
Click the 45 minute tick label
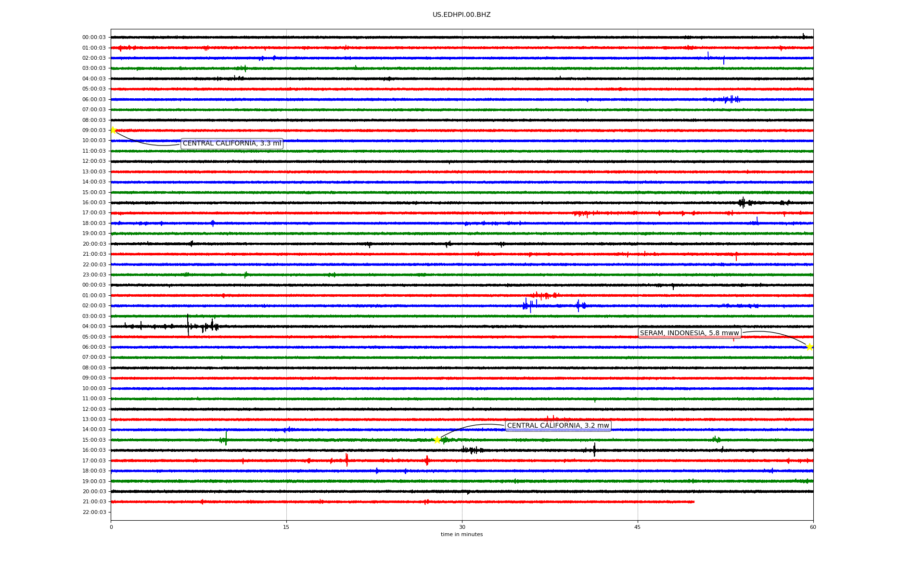coord(638,527)
